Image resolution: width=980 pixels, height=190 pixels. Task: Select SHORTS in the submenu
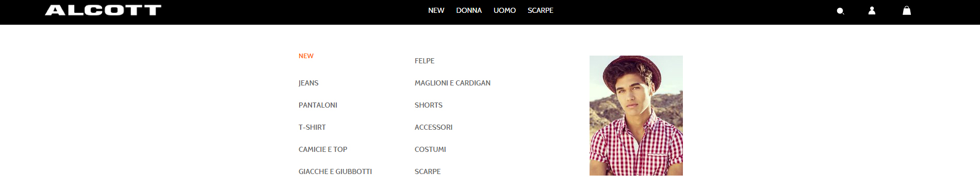coord(429,105)
